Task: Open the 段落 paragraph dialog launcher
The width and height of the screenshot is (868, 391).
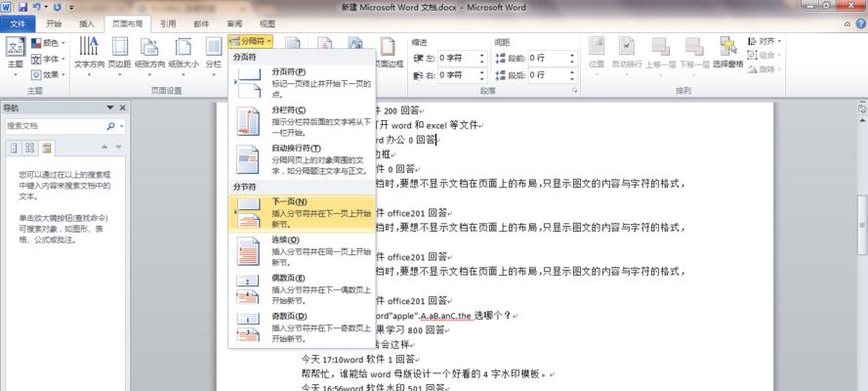Action: [x=575, y=90]
